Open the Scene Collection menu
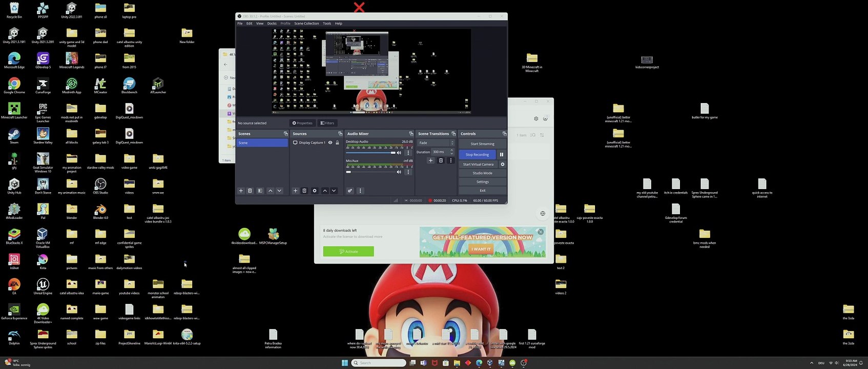 coord(306,24)
